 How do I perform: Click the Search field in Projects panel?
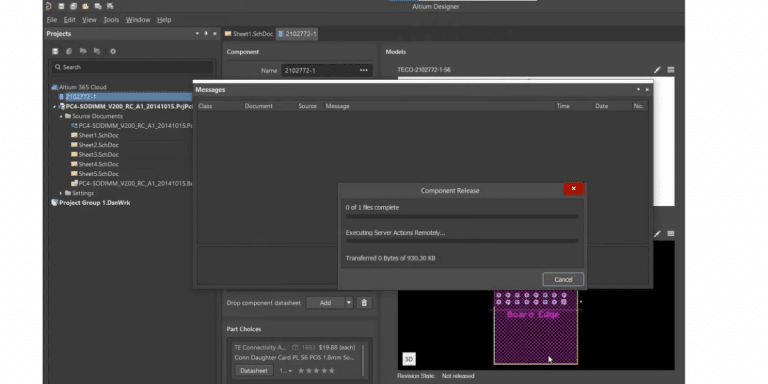pyautogui.click(x=133, y=67)
